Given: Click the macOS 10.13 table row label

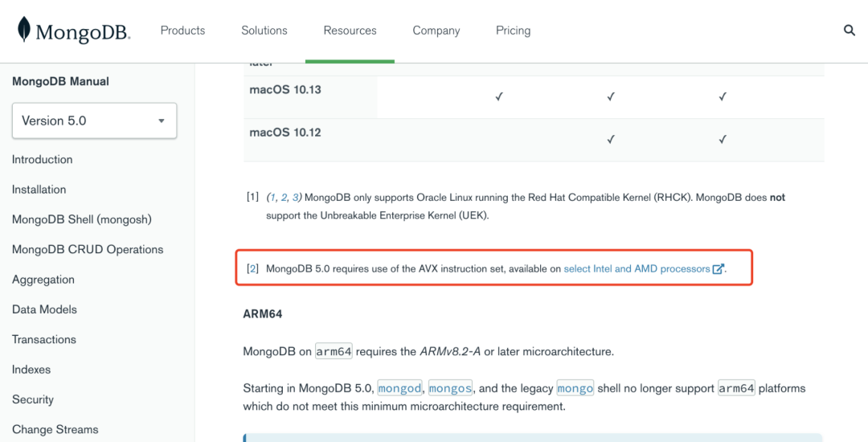Looking at the screenshot, I should 285,90.
